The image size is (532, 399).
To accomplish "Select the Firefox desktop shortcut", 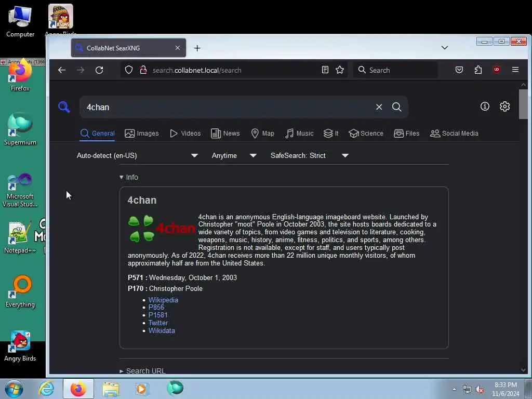I will tap(20, 75).
